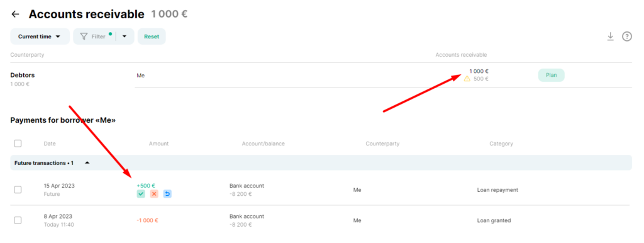Open the Loan granted transaction row
The height and width of the screenshot is (243, 644).
click(x=321, y=220)
